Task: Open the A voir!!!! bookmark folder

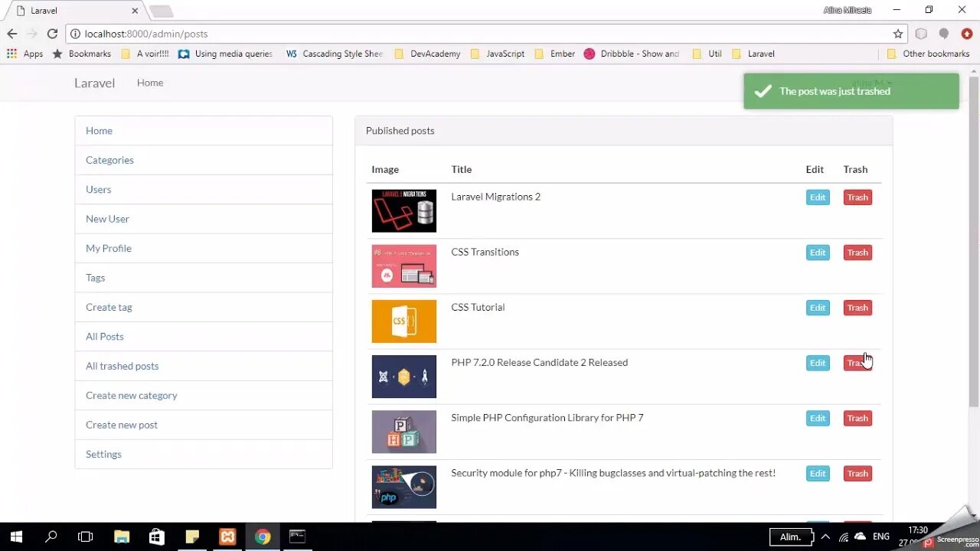Action: pyautogui.click(x=145, y=54)
